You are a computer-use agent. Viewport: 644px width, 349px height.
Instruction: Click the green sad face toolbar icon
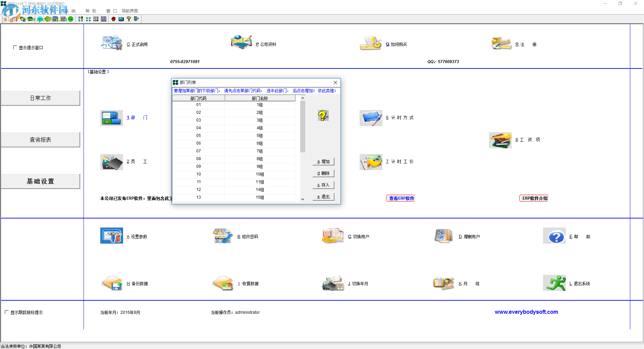pyautogui.click(x=71, y=19)
